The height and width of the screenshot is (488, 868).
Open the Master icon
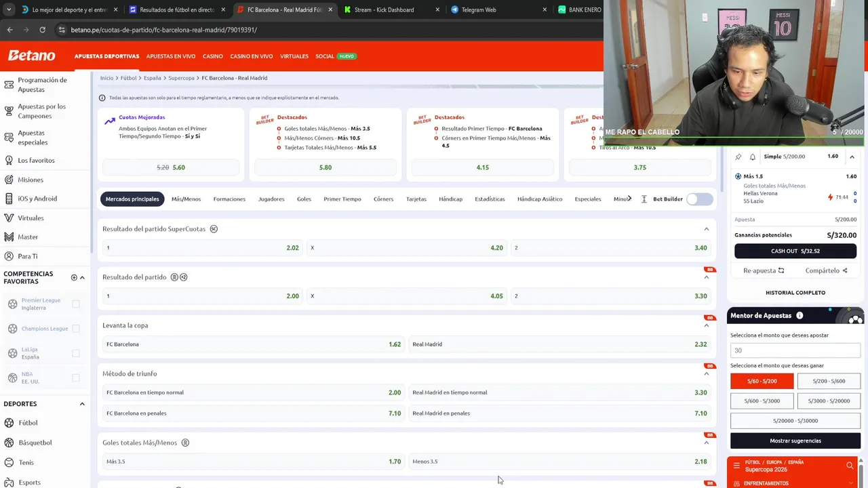(x=9, y=237)
